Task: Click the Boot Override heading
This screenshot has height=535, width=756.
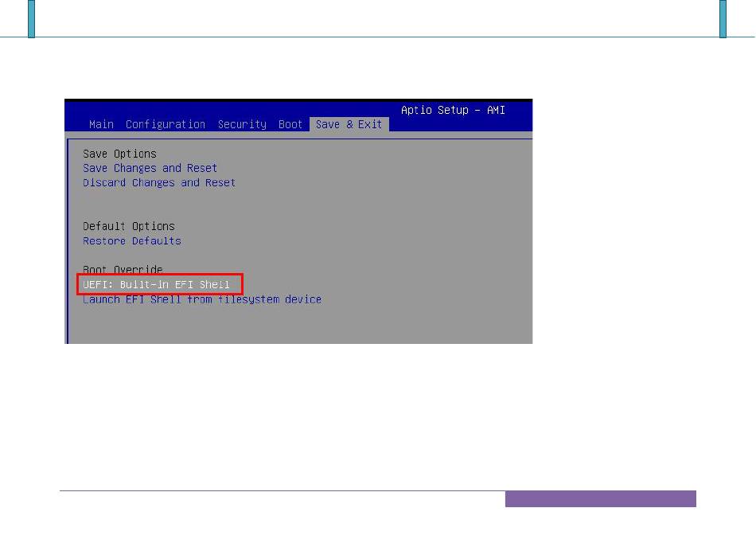Action: (123, 269)
